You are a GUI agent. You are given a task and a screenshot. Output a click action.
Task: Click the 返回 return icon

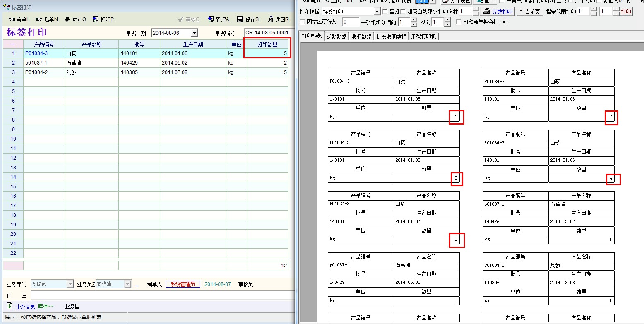tap(270, 19)
